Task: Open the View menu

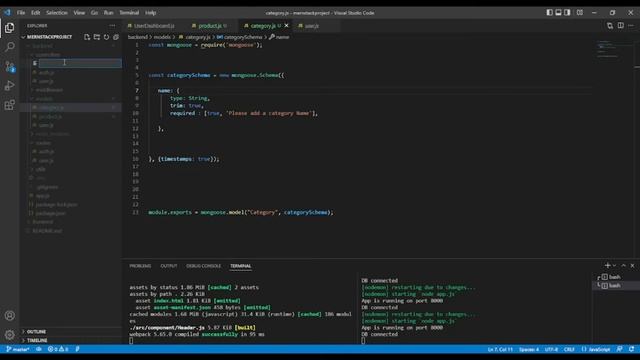Action: [x=79, y=13]
